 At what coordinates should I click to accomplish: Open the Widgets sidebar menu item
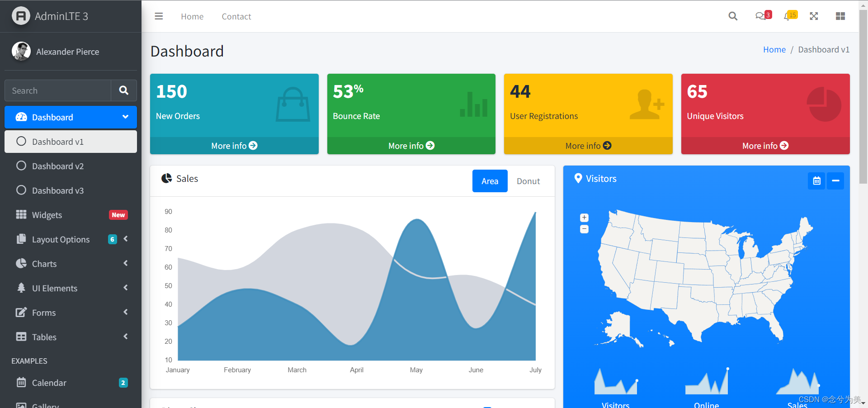coord(71,215)
